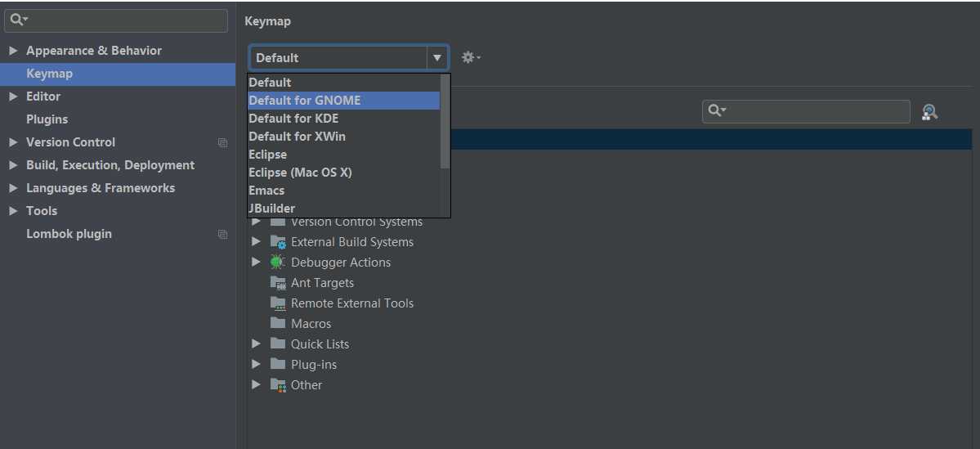Click the Ant Targets folder icon
The image size is (980, 449).
click(278, 283)
